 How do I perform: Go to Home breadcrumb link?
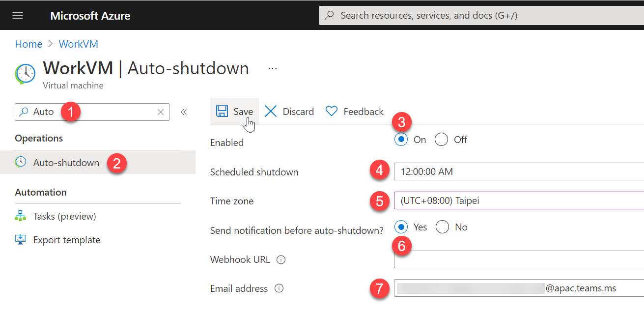pyautogui.click(x=28, y=44)
